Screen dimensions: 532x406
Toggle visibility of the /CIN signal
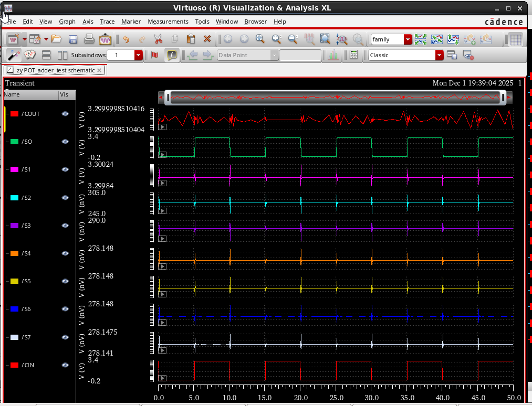tap(65, 365)
